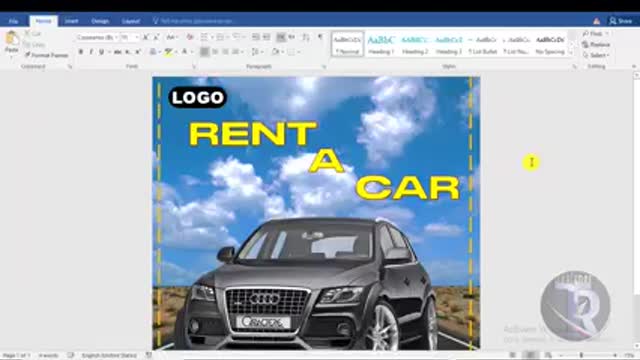The image size is (640, 360).
Task: Open the Design ribbon tab
Action: tap(100, 21)
